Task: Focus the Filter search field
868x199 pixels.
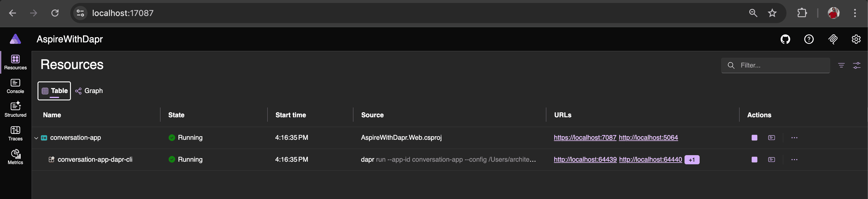Action: pos(775,65)
